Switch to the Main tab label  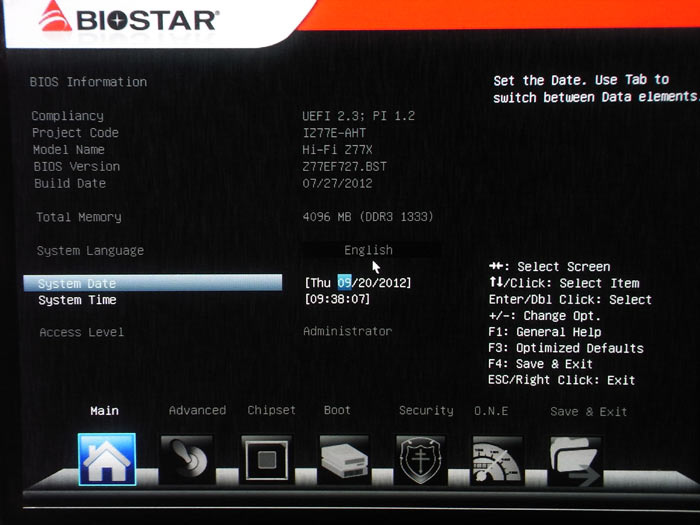(104, 410)
